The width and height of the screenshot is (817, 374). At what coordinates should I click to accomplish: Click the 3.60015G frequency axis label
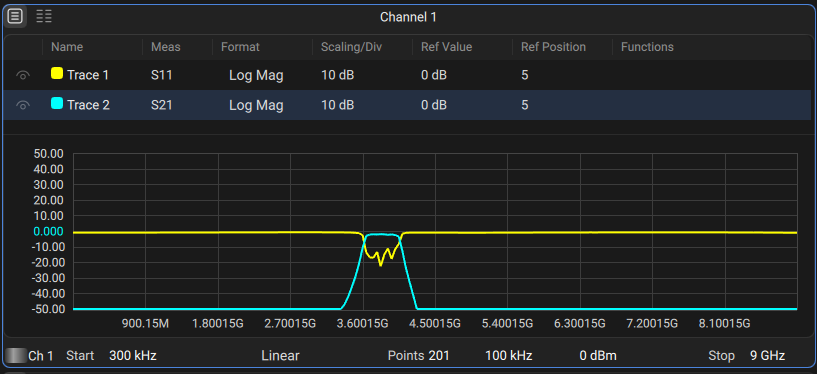(363, 324)
